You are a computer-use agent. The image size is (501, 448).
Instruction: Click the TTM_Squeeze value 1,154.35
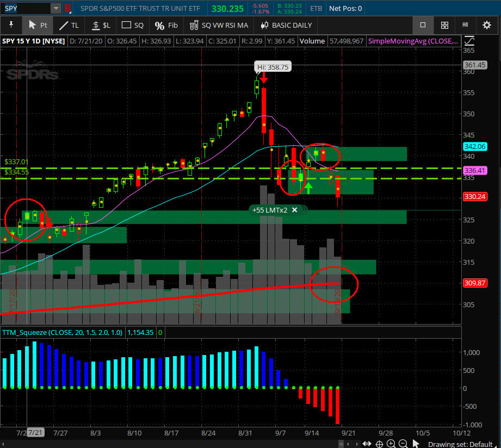click(140, 332)
